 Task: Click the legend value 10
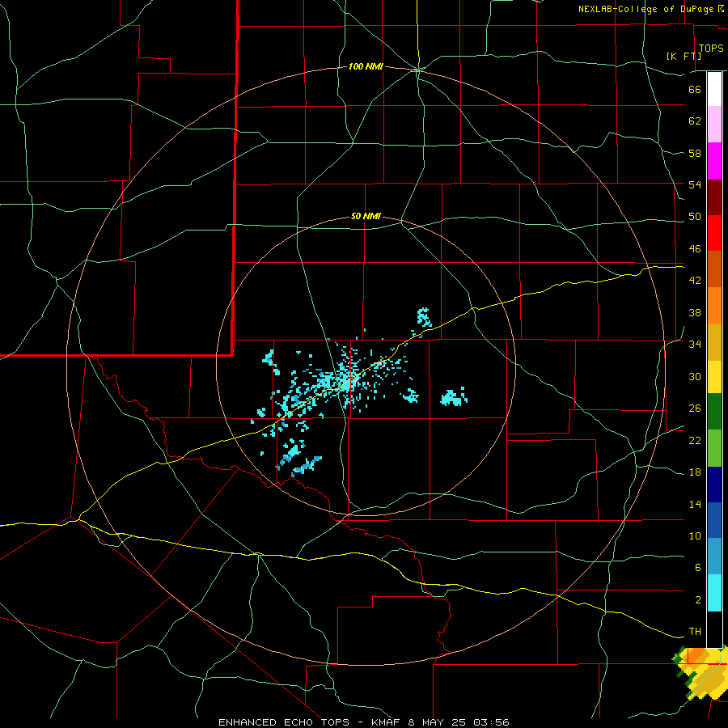coord(695,535)
